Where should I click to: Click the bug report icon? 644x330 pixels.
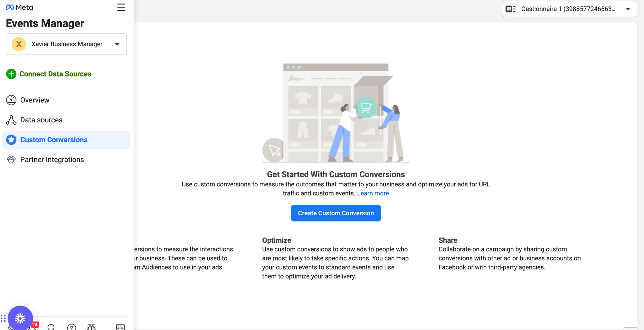91,327
